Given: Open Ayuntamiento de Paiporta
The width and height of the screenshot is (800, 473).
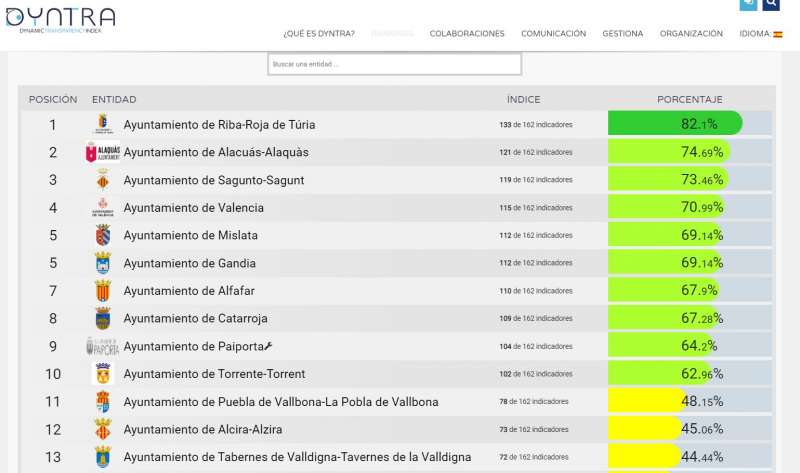Looking at the screenshot, I should pos(193,346).
